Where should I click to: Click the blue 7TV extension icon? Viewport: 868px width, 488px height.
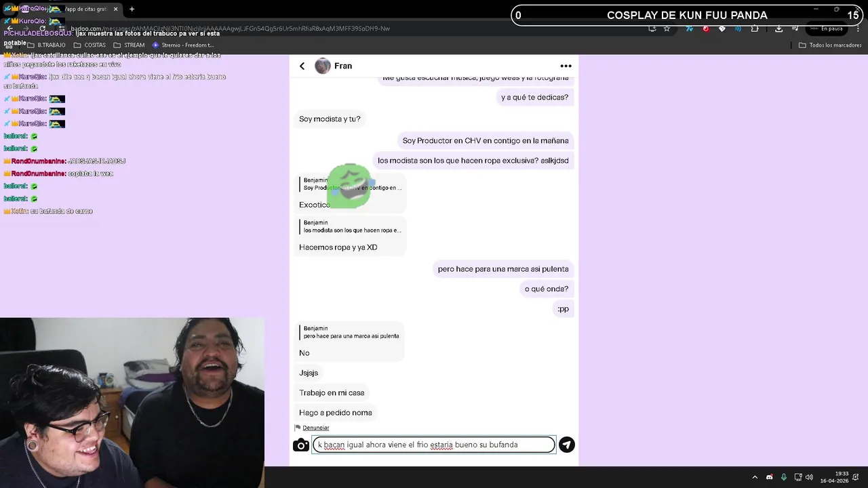690,28
